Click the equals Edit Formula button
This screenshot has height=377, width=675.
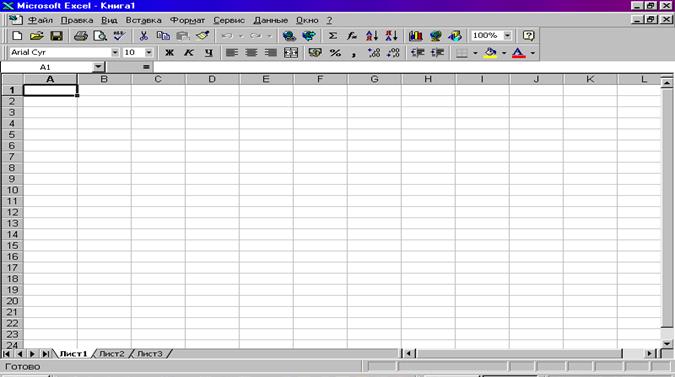point(146,67)
